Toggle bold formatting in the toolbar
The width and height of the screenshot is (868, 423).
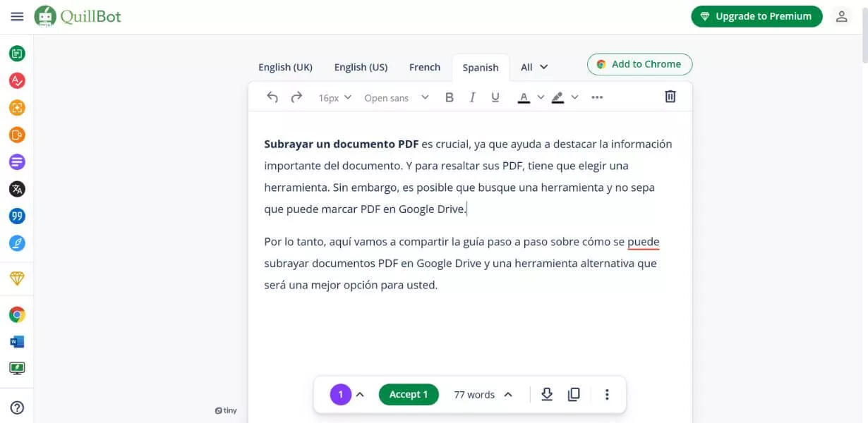(x=450, y=97)
